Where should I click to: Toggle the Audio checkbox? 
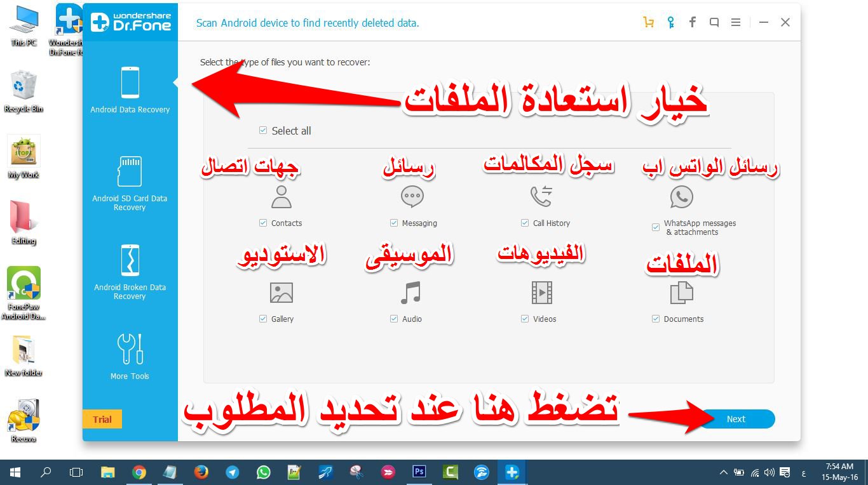(394, 319)
